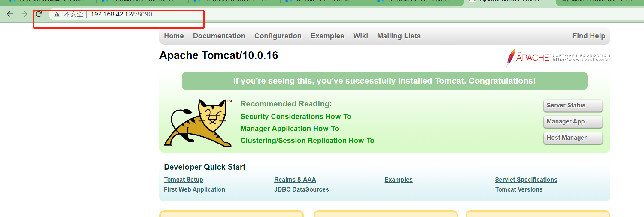Open the Examples navigation bar item

pyautogui.click(x=327, y=36)
